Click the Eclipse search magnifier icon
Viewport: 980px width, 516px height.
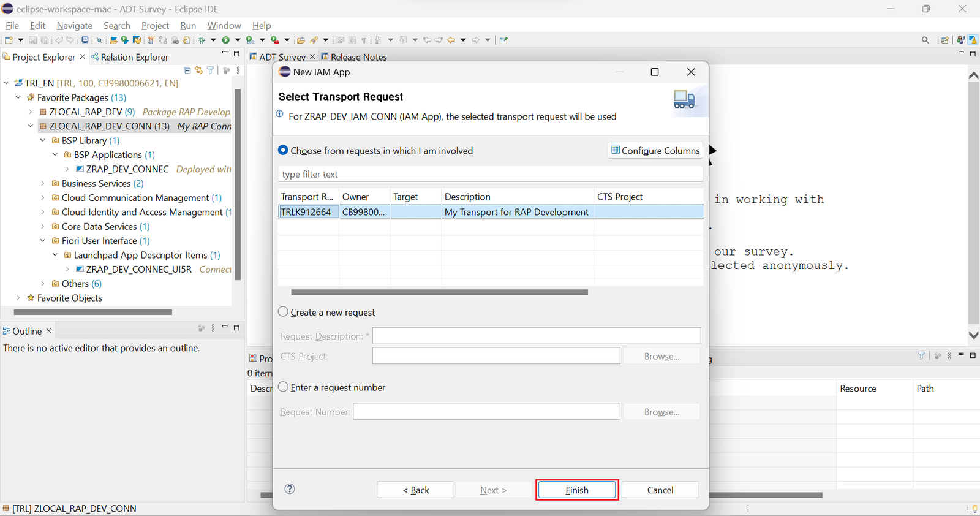(x=925, y=40)
